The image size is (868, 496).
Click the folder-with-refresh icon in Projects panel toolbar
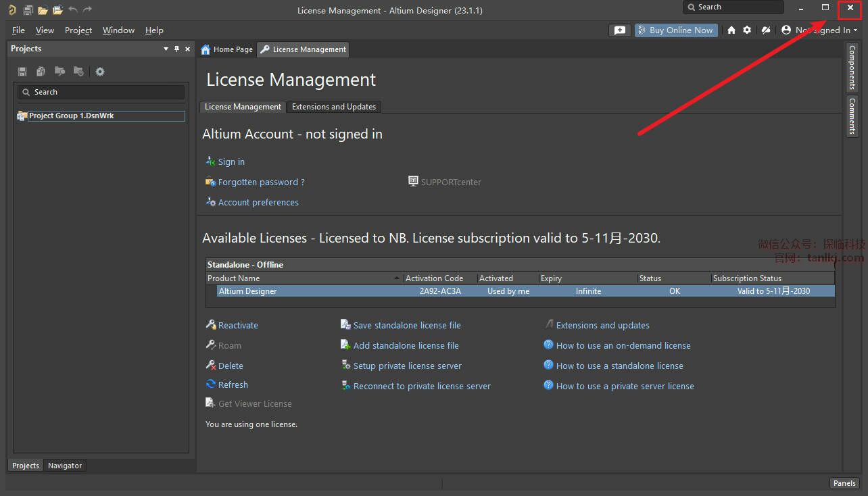pyautogui.click(x=78, y=72)
